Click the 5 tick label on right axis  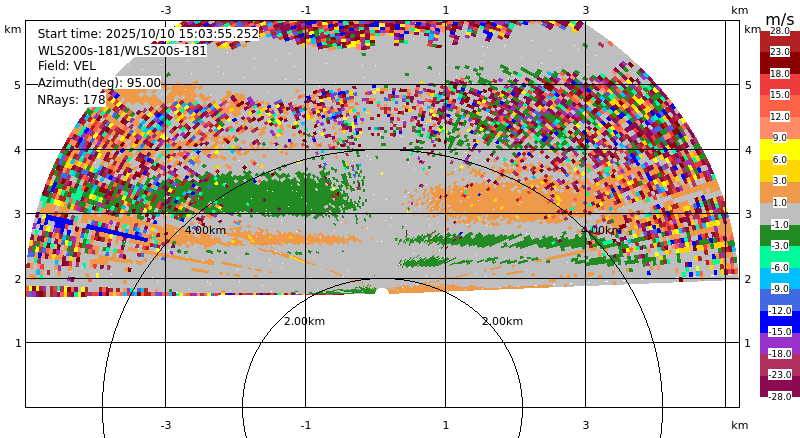point(748,85)
